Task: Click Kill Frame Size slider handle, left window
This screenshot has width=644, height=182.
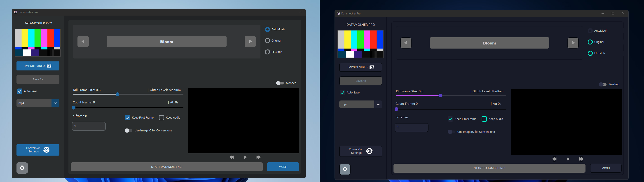Action: tap(117, 94)
